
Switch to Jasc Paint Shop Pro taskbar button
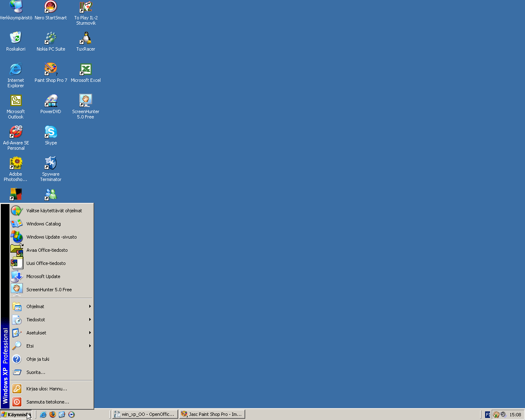coord(212,414)
